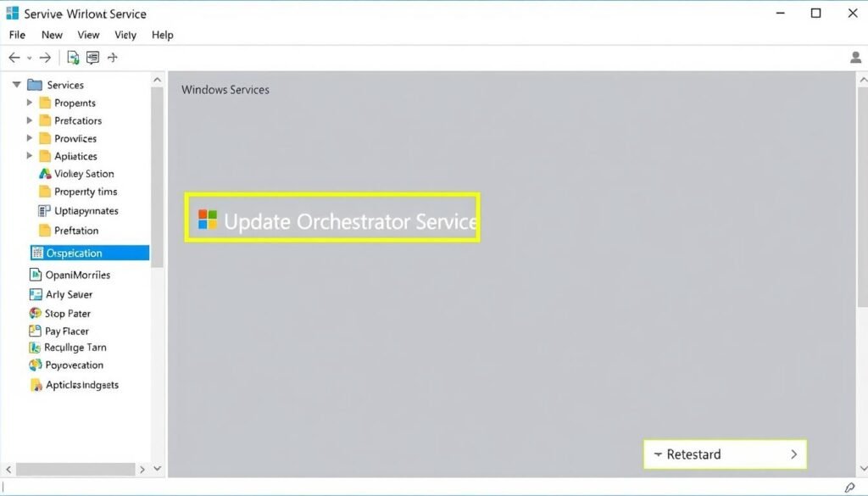868x496 pixels.
Task: Click the back arrow in the toolbar
Action: (x=14, y=58)
